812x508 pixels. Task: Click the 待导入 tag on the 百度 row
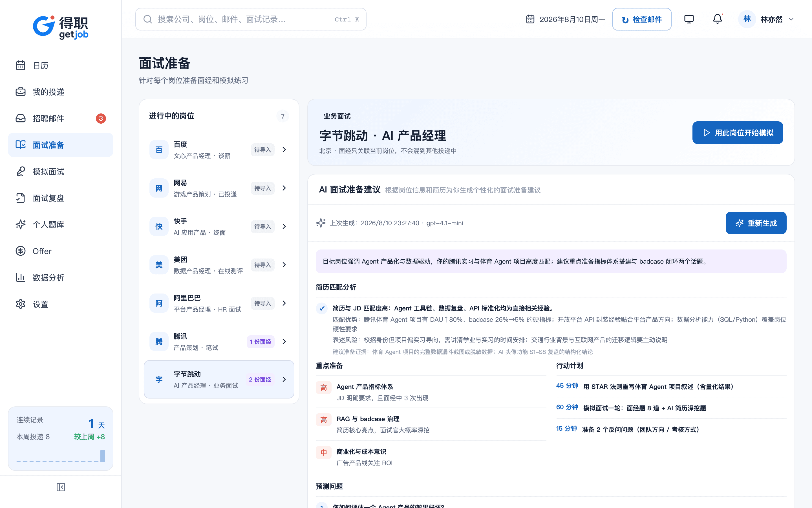(x=262, y=150)
